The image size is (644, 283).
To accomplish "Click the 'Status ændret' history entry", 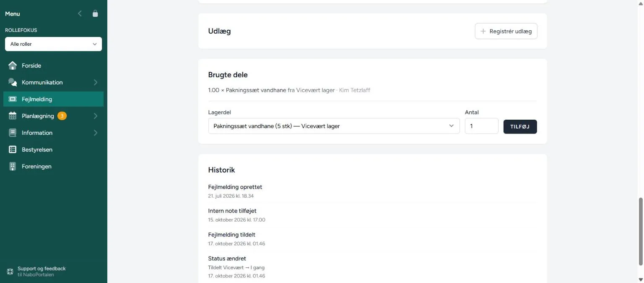I will pyautogui.click(x=227, y=259).
